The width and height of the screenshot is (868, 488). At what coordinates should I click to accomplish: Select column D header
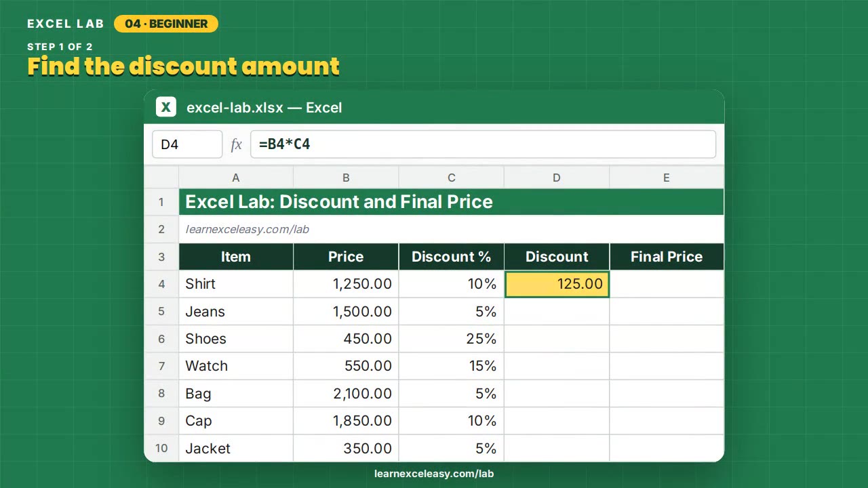[x=557, y=178]
